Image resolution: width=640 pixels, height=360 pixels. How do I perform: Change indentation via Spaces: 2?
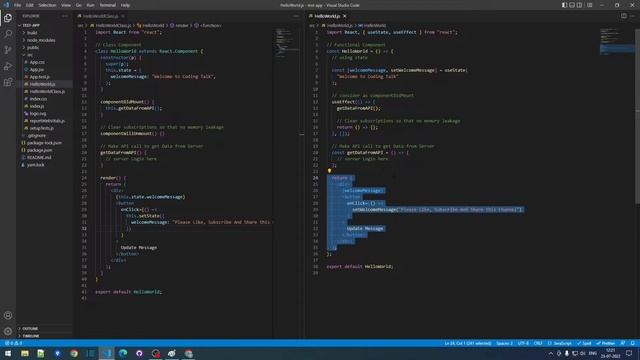pos(504,343)
